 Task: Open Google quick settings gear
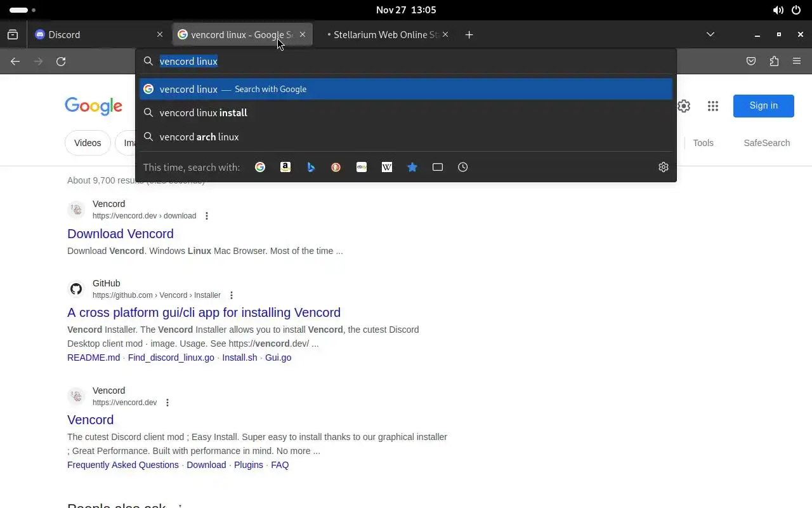(x=684, y=106)
